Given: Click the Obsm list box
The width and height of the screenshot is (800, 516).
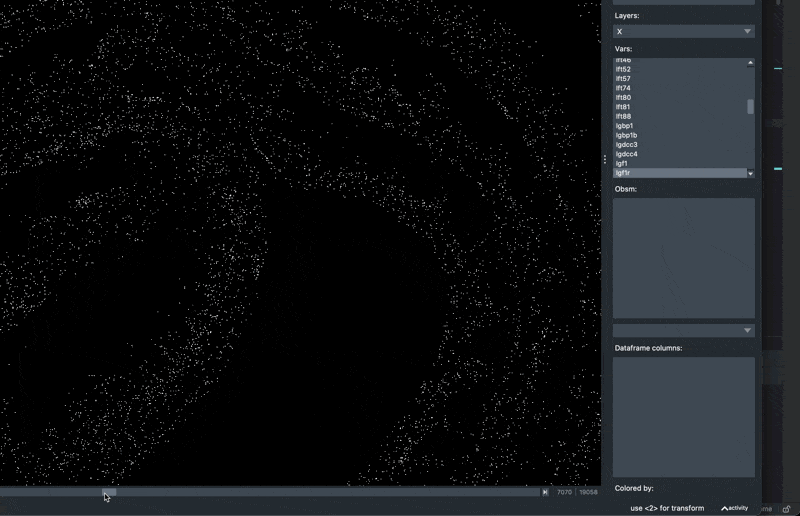Looking at the screenshot, I should click(x=684, y=258).
